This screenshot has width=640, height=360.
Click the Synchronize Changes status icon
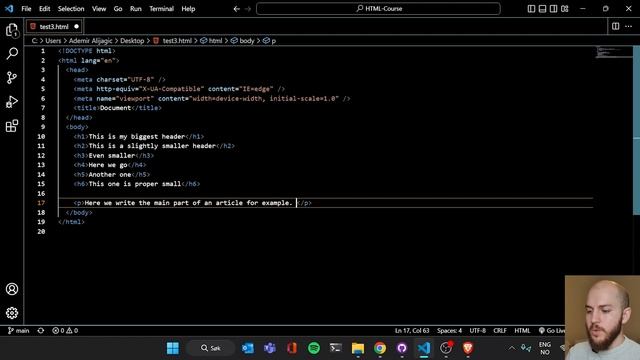pos(41,331)
